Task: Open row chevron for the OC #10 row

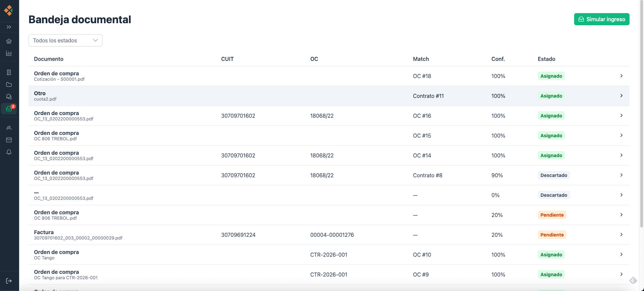Action: (x=621, y=254)
